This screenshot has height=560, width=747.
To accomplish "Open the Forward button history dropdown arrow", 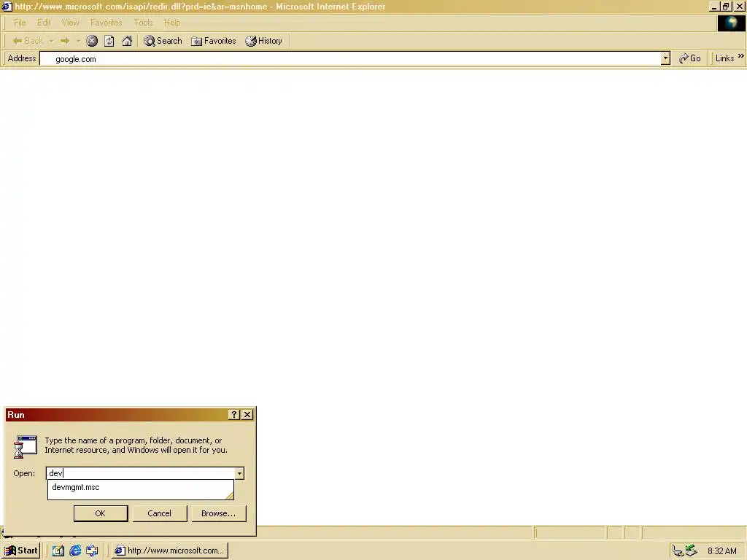I will point(78,41).
